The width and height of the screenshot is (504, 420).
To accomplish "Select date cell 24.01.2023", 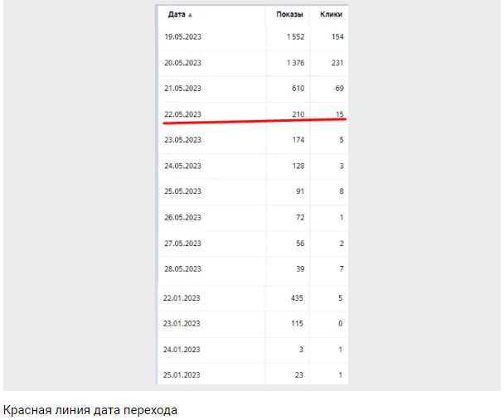I will tap(182, 350).
